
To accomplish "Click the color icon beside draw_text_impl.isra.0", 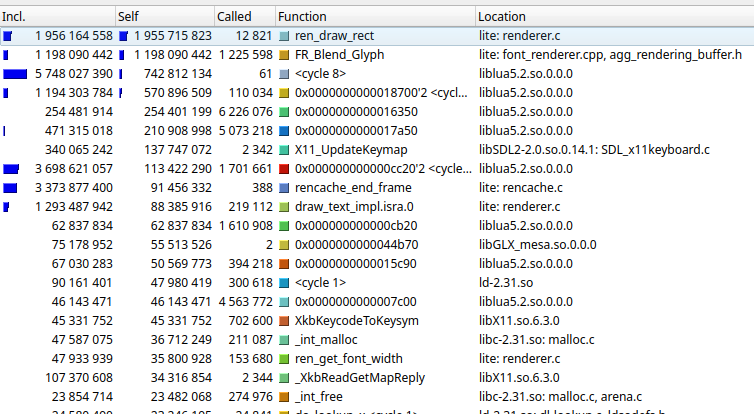I will (284, 207).
